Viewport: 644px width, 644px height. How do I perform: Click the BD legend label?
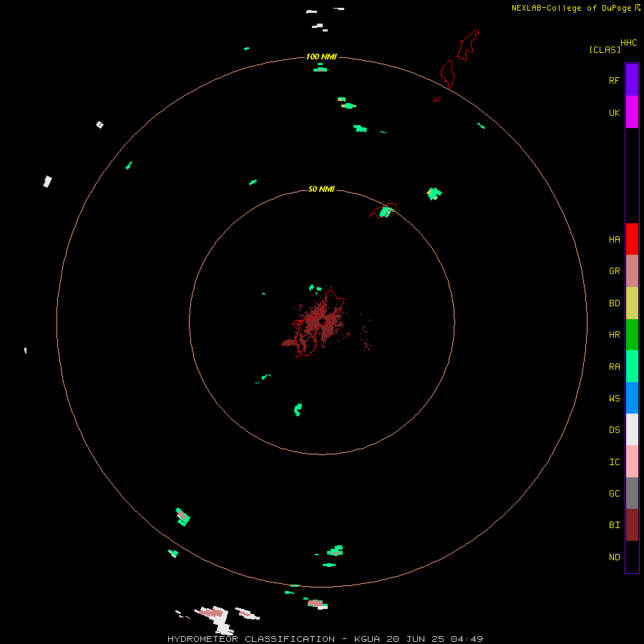point(614,303)
